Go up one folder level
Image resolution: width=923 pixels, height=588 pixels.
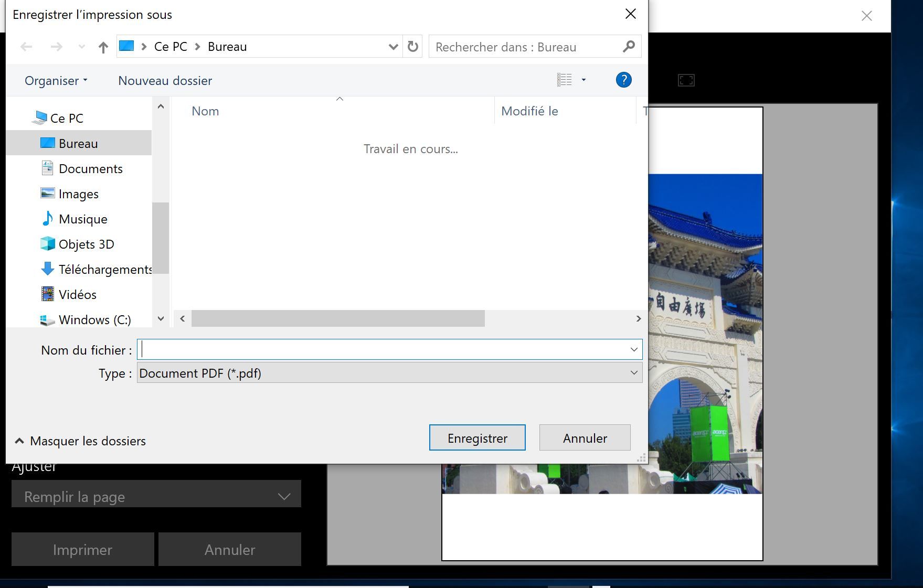point(103,47)
